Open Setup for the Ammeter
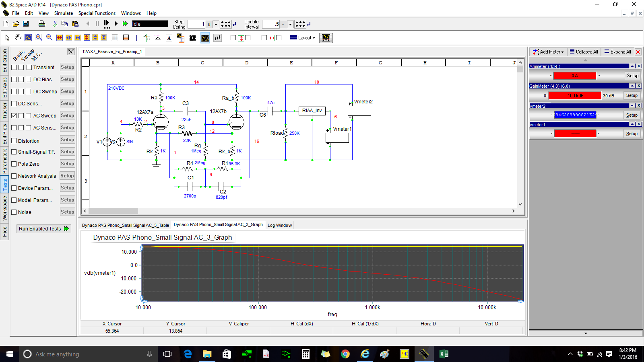This screenshot has width=644, height=362. [x=633, y=76]
